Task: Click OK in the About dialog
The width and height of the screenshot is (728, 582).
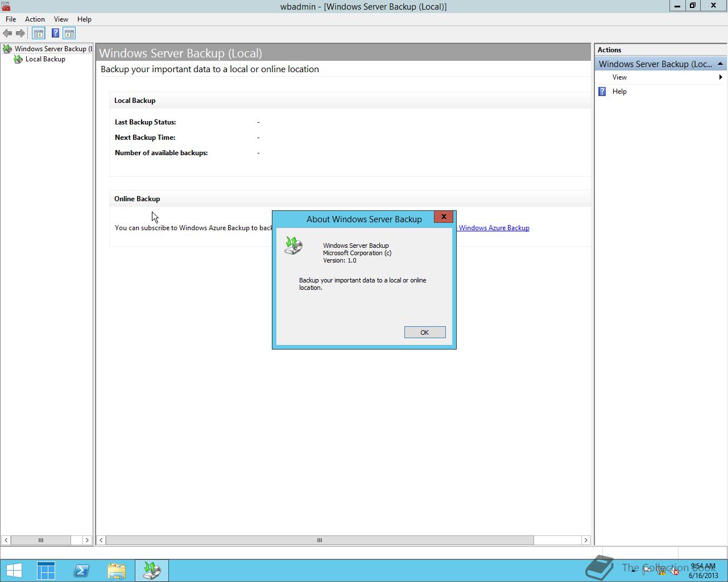Action: (425, 332)
